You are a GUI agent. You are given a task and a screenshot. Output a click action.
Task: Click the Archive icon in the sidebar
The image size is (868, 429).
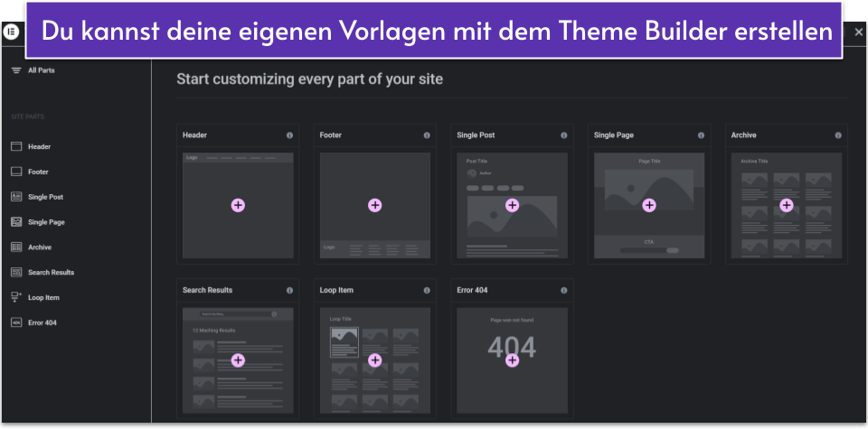click(16, 247)
